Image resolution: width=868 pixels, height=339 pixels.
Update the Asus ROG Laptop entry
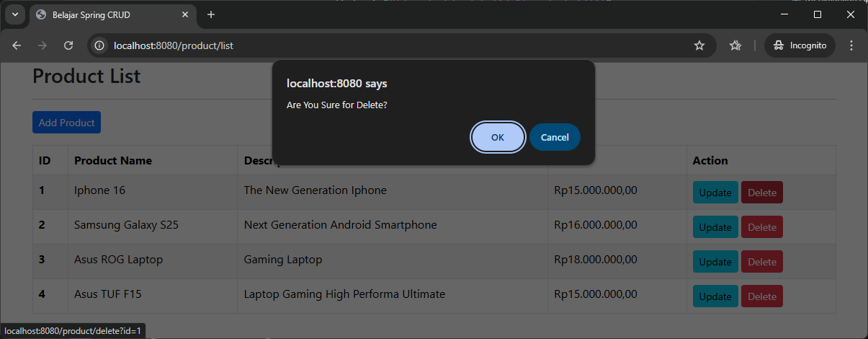coord(715,262)
